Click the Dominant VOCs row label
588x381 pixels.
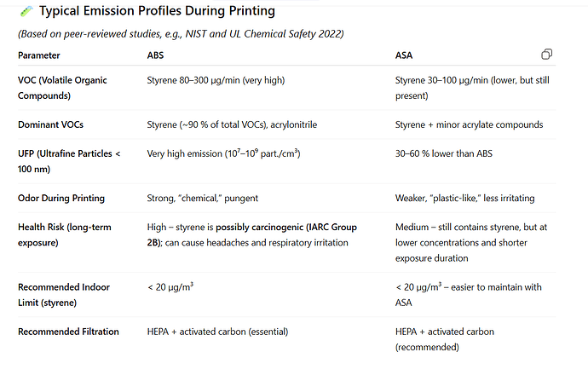tap(50, 124)
